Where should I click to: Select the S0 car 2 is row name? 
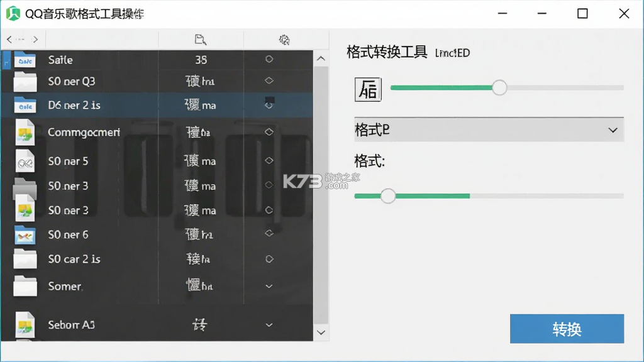[74, 259]
